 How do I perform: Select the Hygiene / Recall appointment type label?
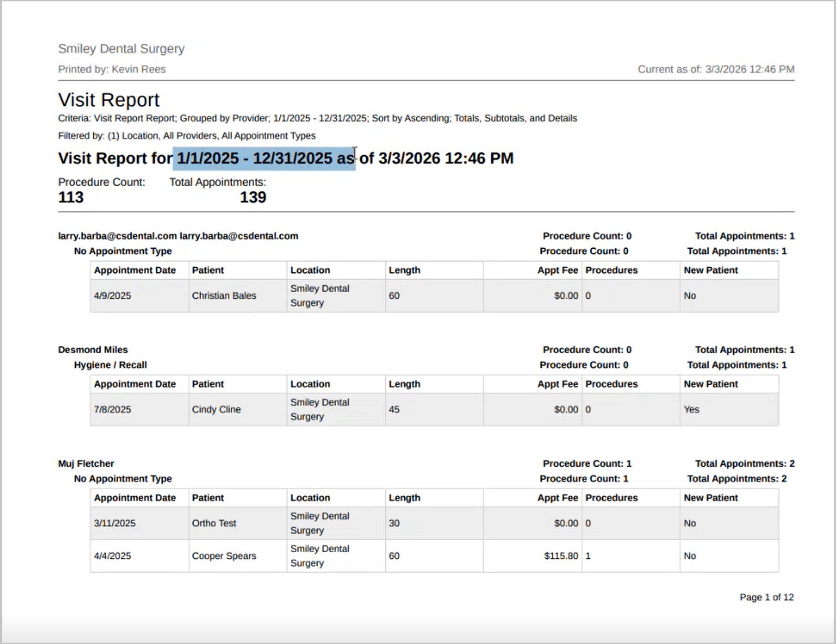pyautogui.click(x=110, y=365)
